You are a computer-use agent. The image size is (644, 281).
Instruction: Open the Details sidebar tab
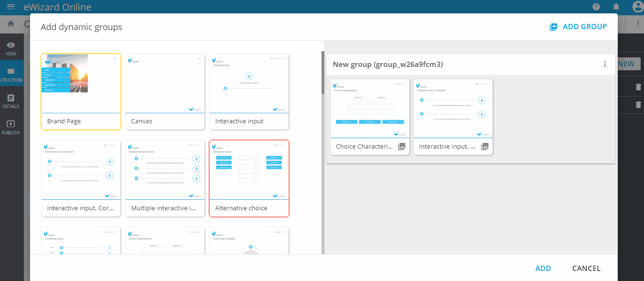11,101
